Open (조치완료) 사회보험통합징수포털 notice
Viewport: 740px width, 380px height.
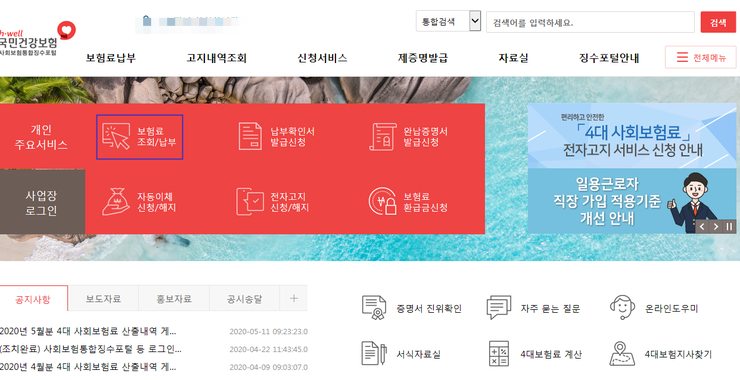91,349
